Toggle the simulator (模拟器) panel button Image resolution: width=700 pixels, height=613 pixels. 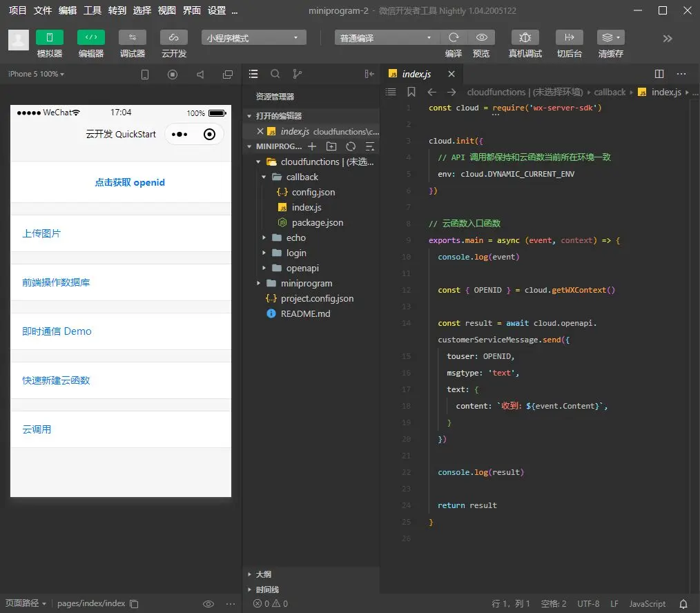click(50, 37)
